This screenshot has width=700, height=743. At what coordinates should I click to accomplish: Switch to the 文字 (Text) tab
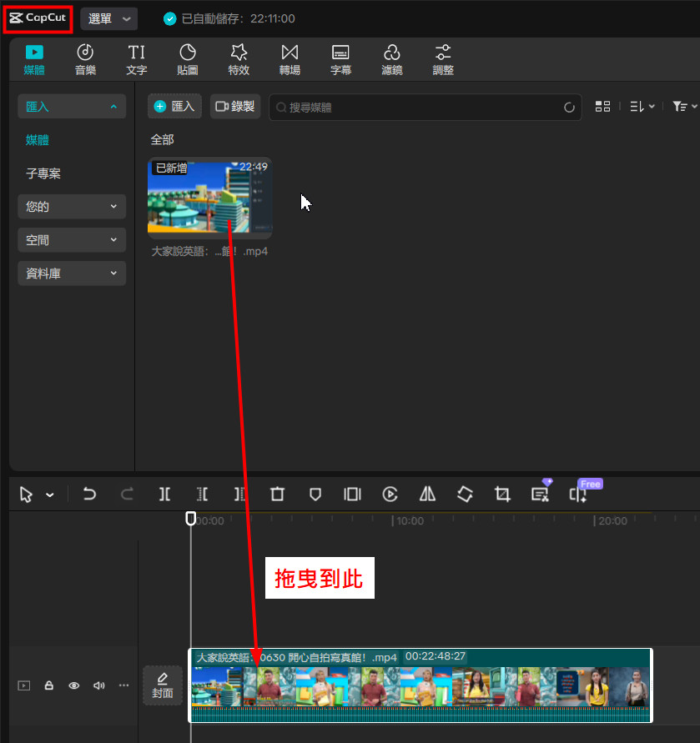137,60
